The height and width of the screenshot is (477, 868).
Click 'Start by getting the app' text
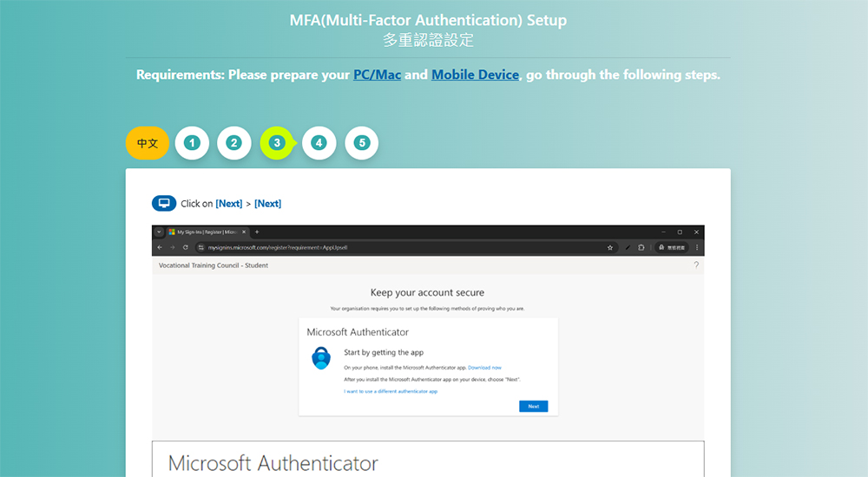click(384, 352)
